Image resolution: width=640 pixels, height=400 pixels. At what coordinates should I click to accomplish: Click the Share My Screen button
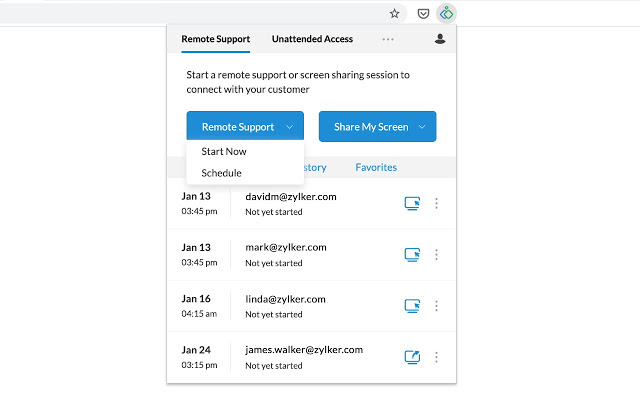(371, 127)
